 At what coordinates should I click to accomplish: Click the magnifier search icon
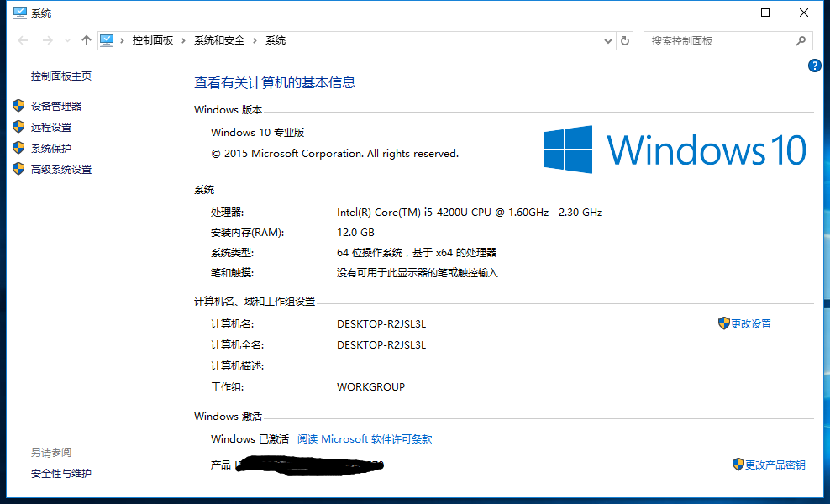801,41
